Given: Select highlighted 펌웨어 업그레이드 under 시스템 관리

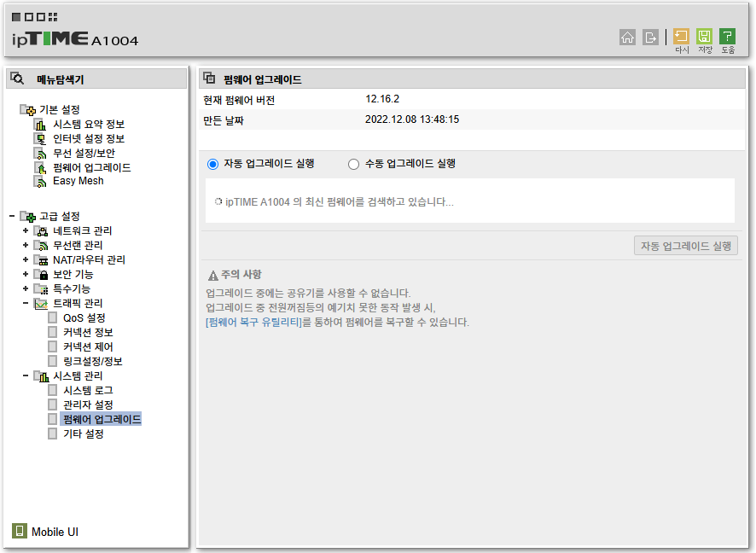Looking at the screenshot, I should point(102,419).
